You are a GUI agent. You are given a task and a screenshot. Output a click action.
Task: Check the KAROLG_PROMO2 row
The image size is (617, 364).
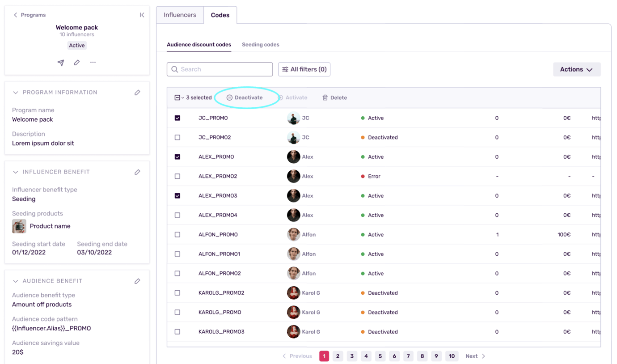pos(177,292)
